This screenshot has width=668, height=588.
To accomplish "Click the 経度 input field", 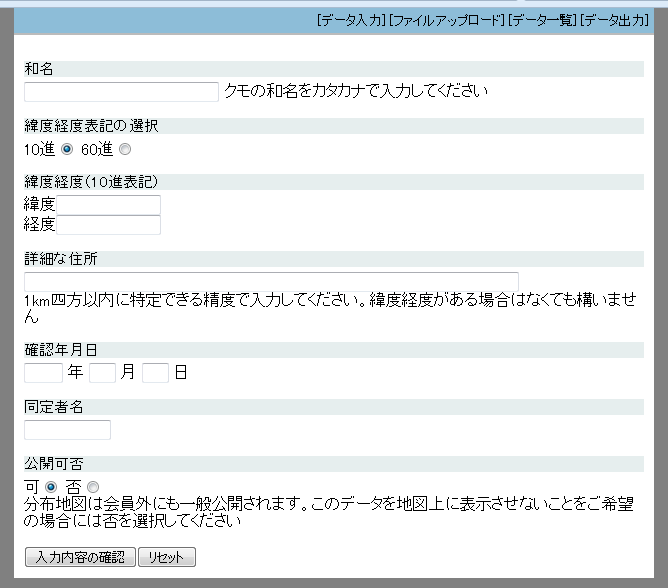I will (x=109, y=225).
